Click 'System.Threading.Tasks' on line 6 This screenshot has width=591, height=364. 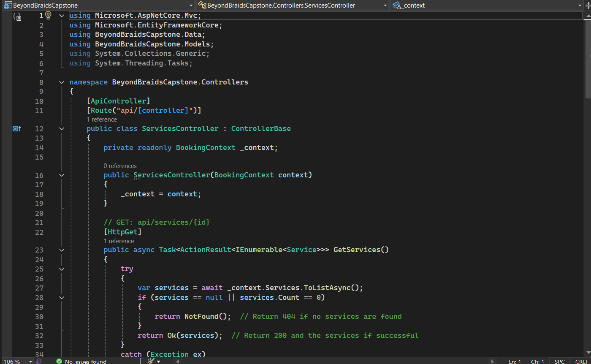click(x=142, y=63)
